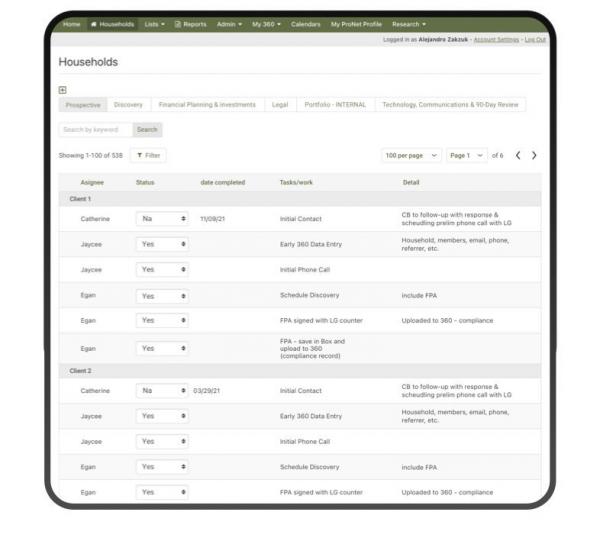Open status dropdown for Client 2 Initial Phone Call
The image size is (600, 541).
[x=162, y=442]
